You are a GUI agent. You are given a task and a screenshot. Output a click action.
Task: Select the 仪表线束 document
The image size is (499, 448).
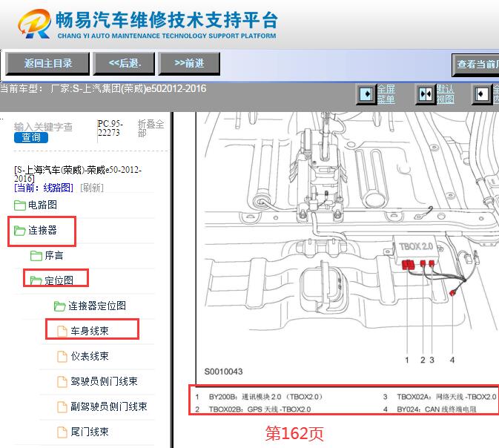pos(90,356)
